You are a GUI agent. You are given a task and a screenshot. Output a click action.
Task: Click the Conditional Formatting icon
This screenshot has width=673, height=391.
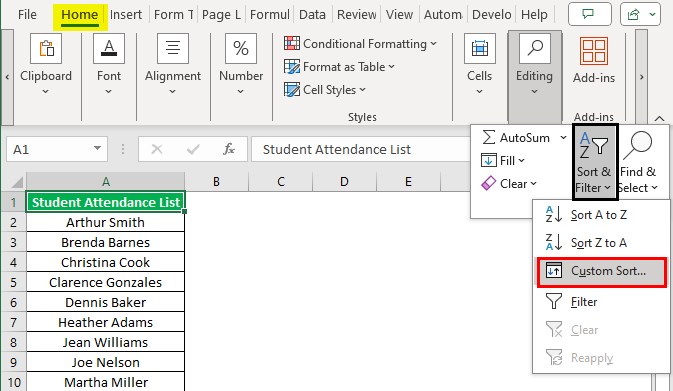[292, 43]
